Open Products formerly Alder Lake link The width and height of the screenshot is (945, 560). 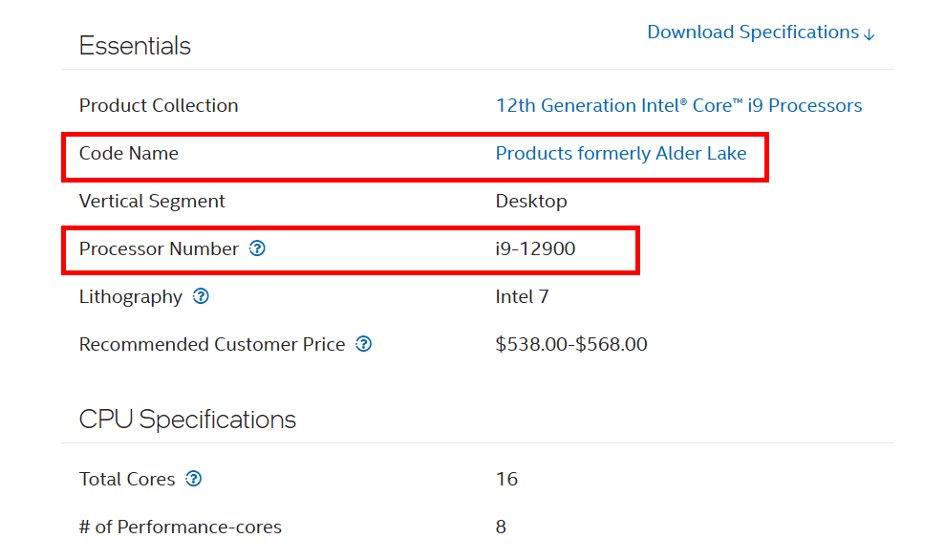click(621, 154)
